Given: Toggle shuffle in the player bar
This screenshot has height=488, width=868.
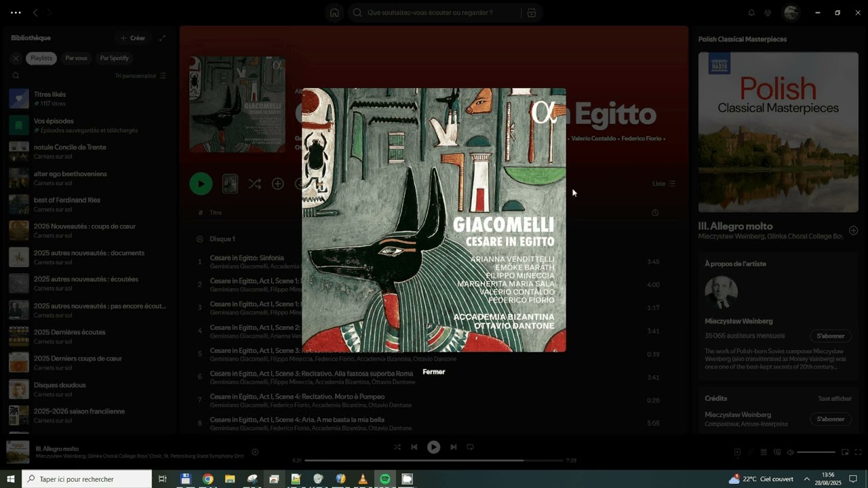Looking at the screenshot, I should click(397, 447).
